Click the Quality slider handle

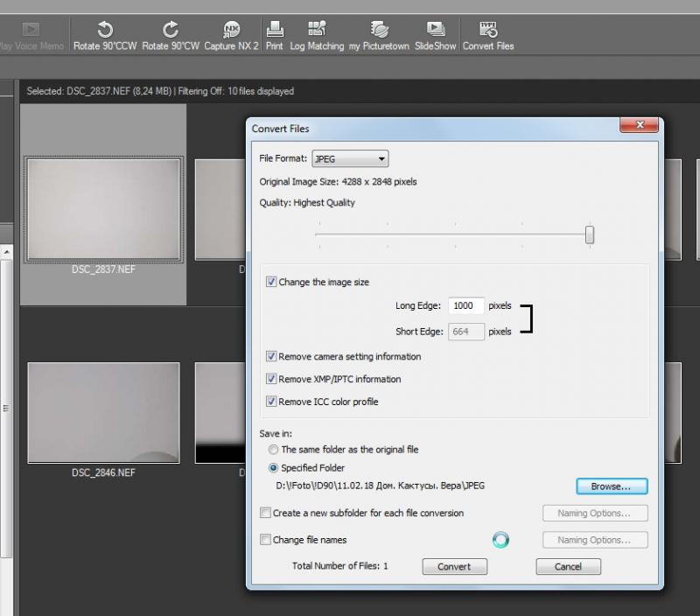590,234
